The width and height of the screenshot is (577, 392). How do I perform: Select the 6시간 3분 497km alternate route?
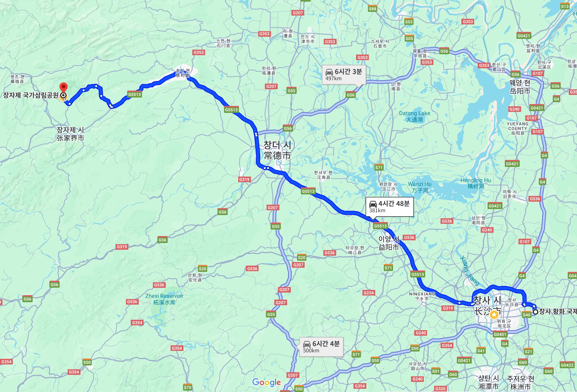[x=344, y=75]
